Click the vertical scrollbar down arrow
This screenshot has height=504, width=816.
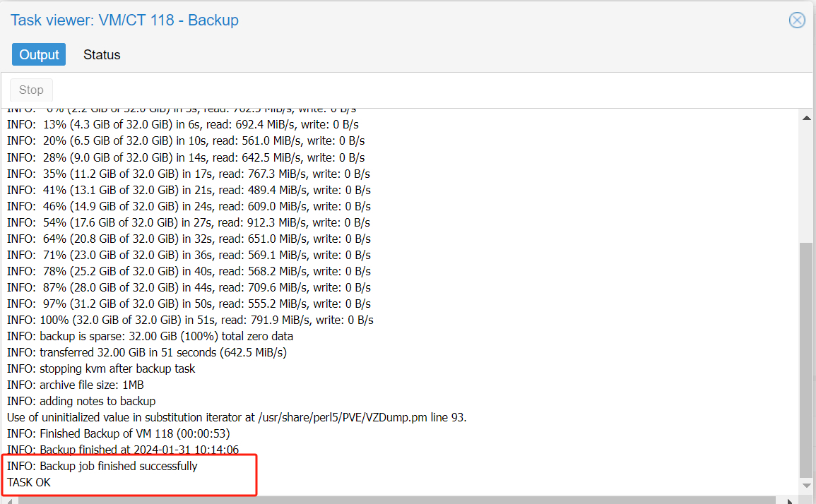point(807,486)
